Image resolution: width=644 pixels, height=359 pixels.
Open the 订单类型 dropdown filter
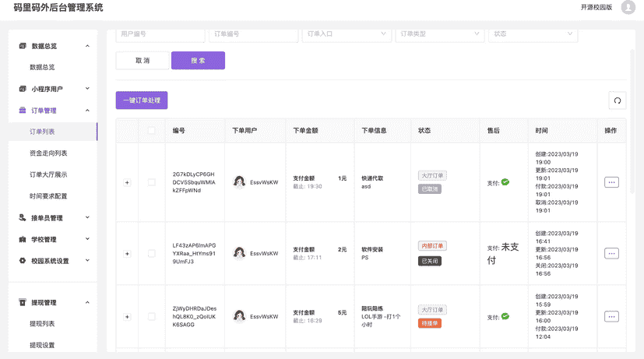click(x=439, y=34)
